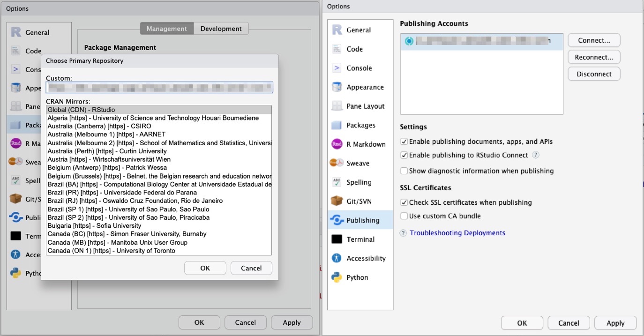Toggle Enable publishing to RStudio Connect checkbox
This screenshot has height=336, width=644.
point(404,155)
